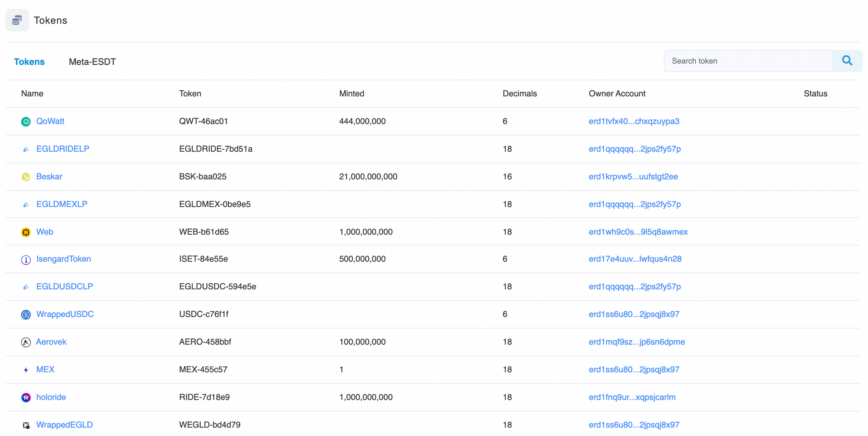Viewport: 868px width, 436px height.
Task: Select token identifier BSK-baa025
Action: [x=203, y=177]
